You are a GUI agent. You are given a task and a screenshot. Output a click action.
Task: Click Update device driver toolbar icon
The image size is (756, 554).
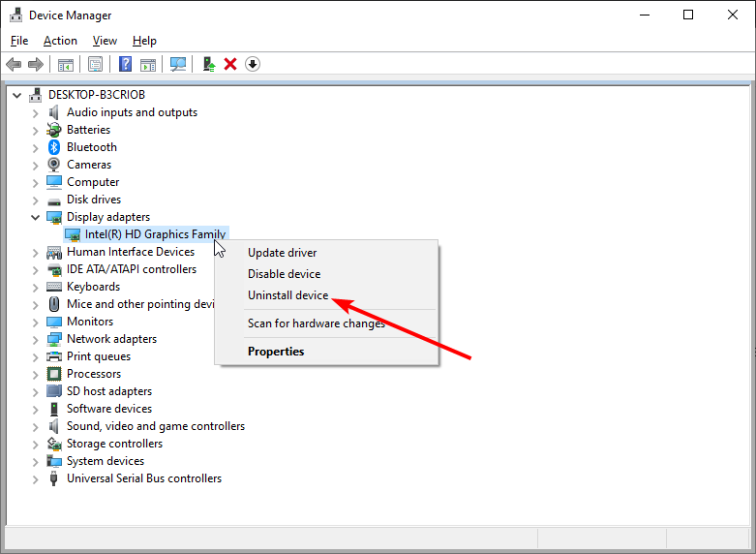(209, 64)
